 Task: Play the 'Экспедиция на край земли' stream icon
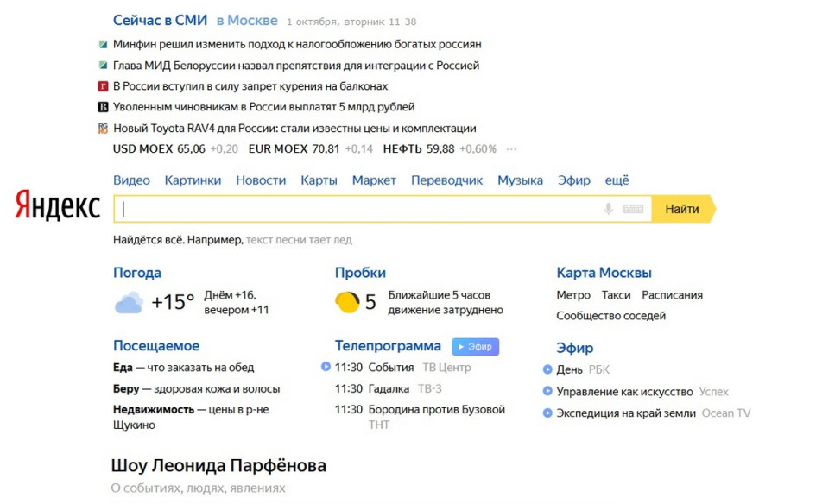coord(547,413)
